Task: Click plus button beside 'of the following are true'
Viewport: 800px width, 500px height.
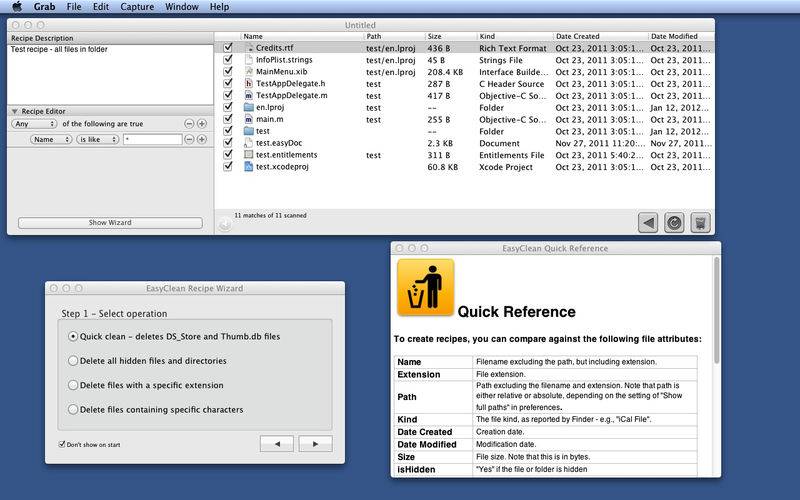Action: (x=202, y=124)
